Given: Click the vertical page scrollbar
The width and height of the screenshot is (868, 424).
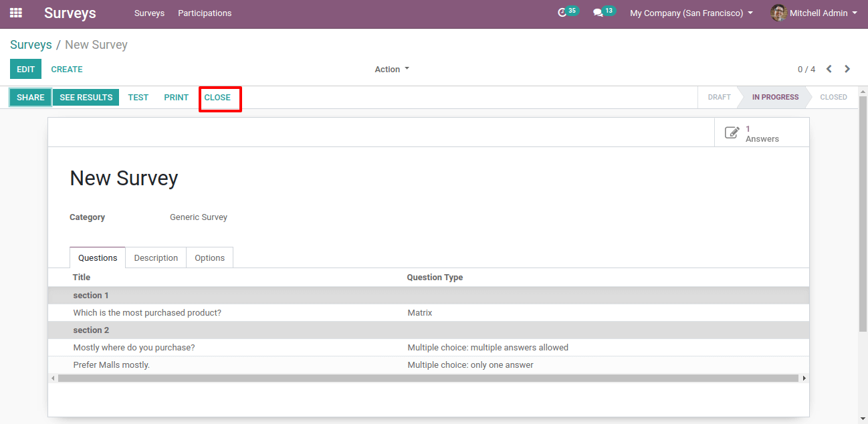Looking at the screenshot, I should [863, 214].
